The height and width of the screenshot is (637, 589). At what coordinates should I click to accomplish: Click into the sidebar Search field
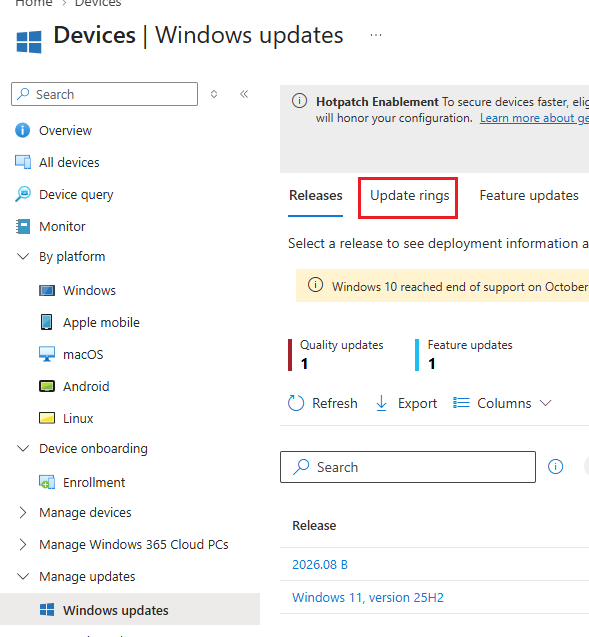pyautogui.click(x=104, y=94)
